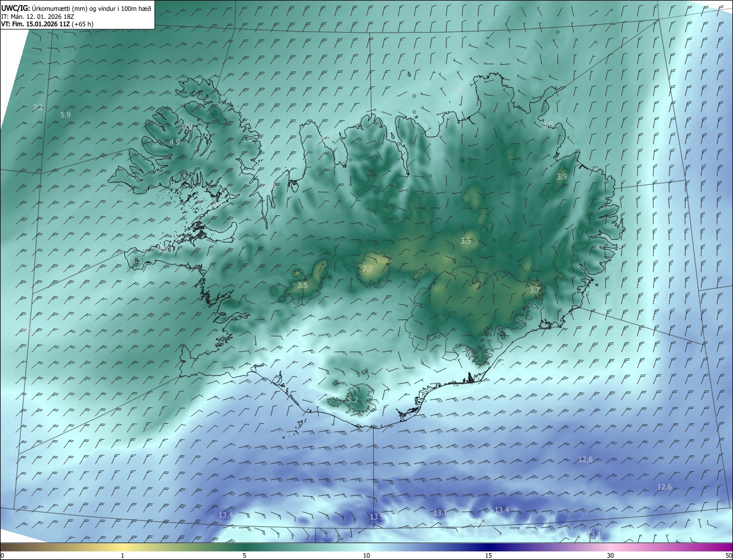Click the colorbar tick label 10

(366, 555)
